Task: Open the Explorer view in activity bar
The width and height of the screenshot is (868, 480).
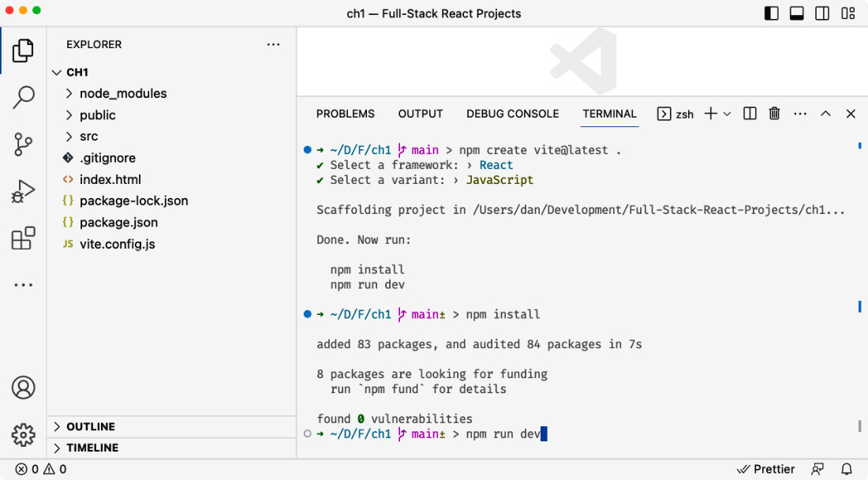Action: [x=23, y=51]
